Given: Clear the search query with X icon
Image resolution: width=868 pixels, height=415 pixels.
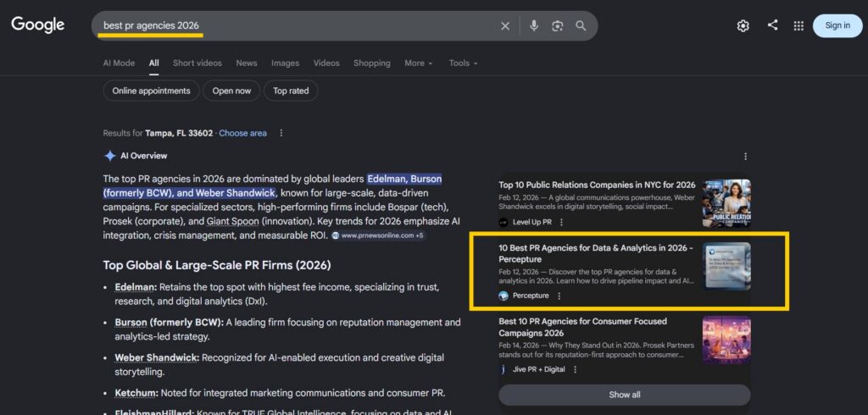Looking at the screenshot, I should [505, 26].
